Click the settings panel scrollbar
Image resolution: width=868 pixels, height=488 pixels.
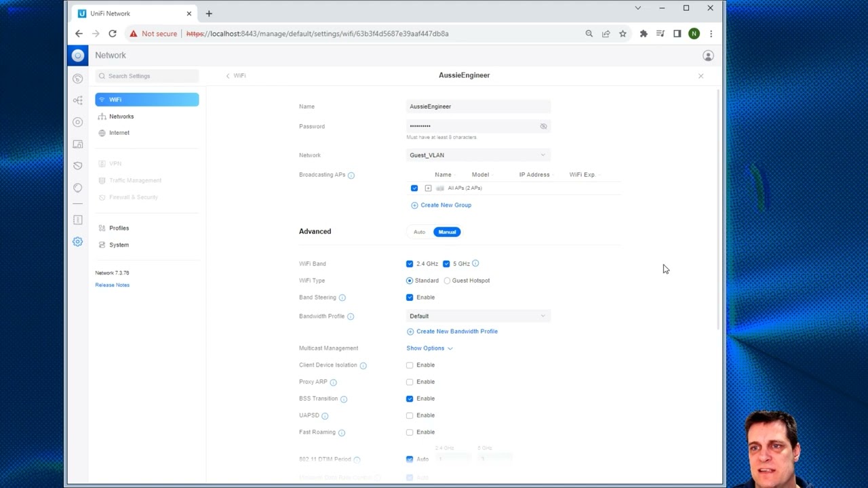pyautogui.click(x=718, y=209)
